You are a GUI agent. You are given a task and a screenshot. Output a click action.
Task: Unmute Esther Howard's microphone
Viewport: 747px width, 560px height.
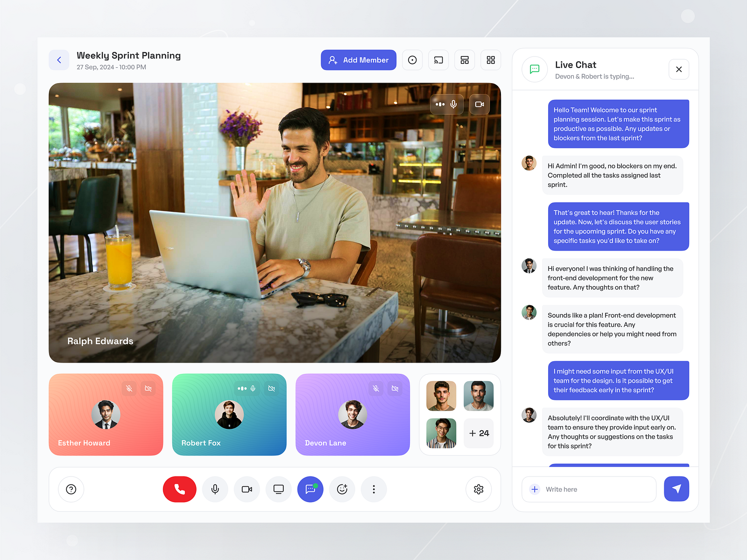tap(129, 388)
